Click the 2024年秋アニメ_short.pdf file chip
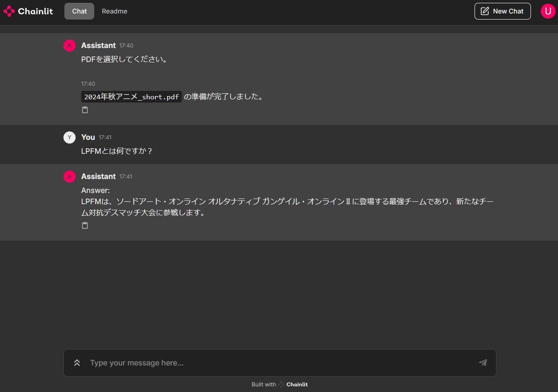558x392 pixels. pos(131,96)
